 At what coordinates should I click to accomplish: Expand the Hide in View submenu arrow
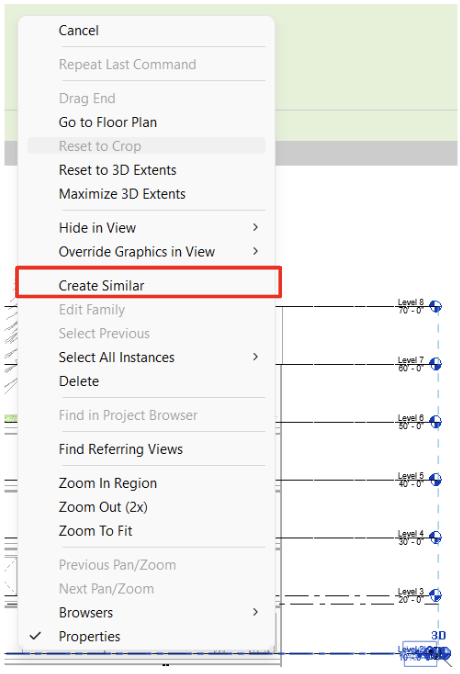[x=255, y=227]
